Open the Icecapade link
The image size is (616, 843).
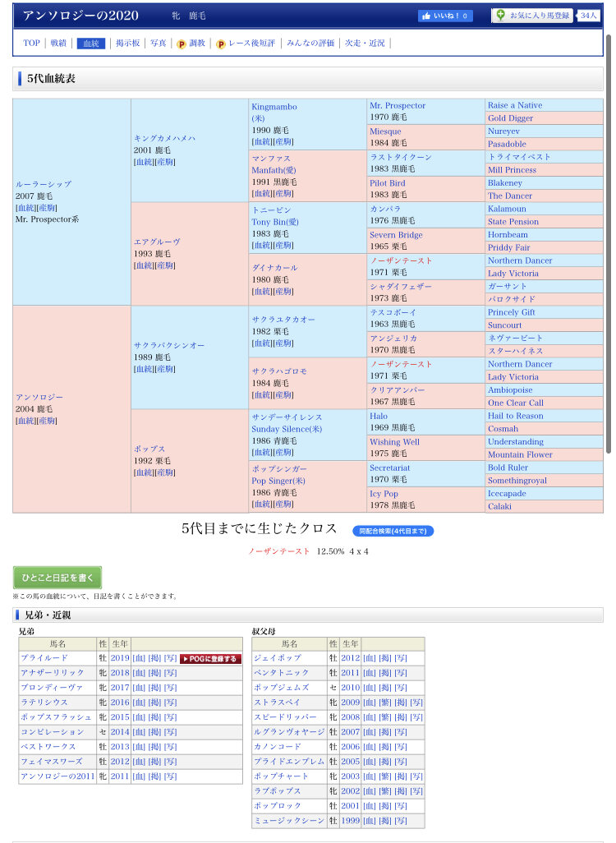[507, 494]
